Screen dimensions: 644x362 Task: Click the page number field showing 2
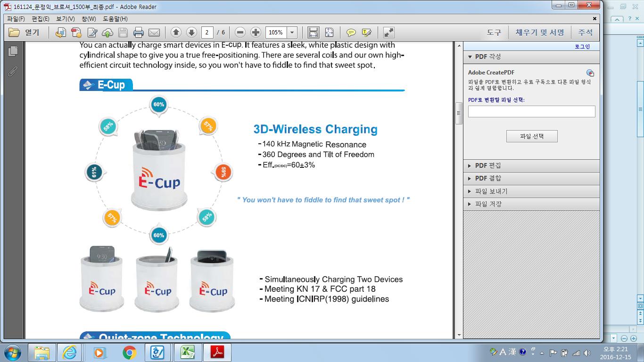coord(207,33)
